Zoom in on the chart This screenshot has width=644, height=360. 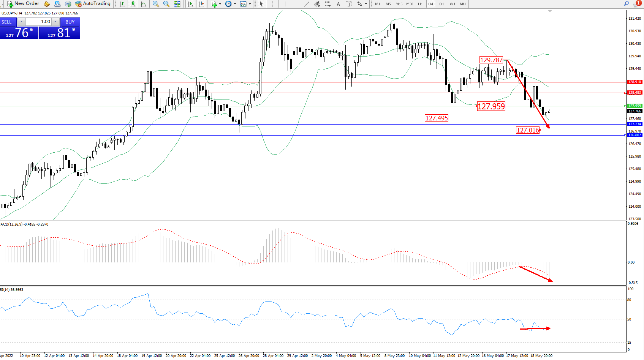tap(156, 4)
